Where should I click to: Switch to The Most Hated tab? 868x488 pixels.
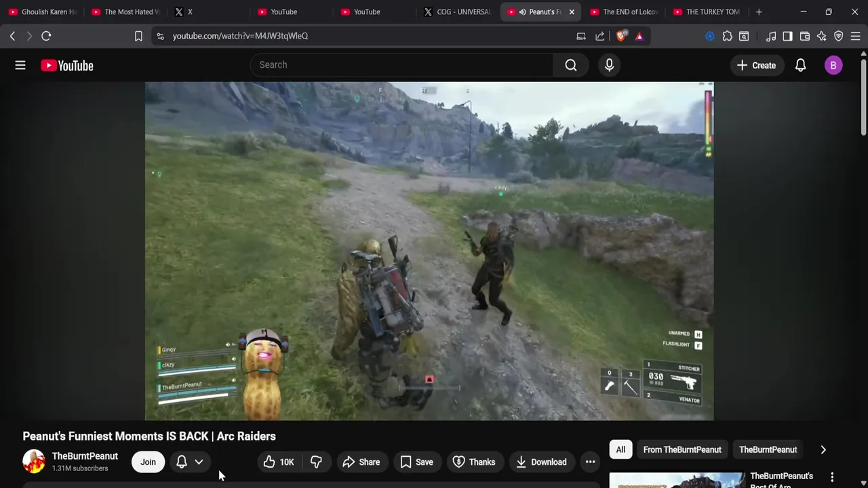pos(125,12)
